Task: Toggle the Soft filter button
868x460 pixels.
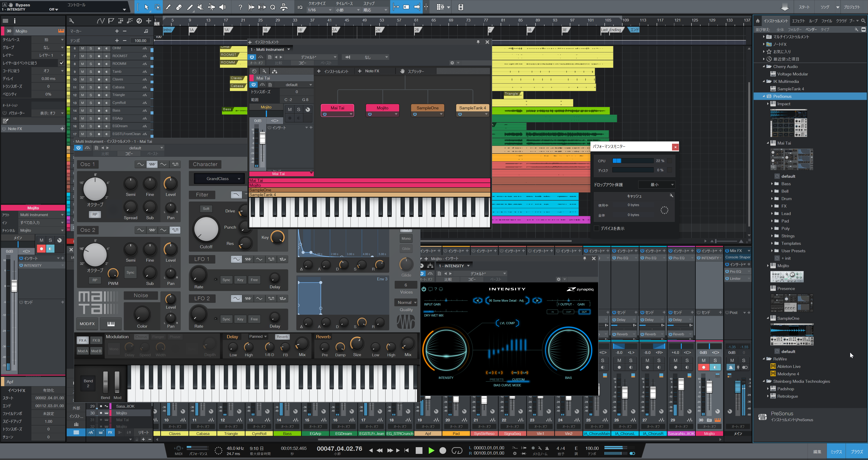Action: (x=206, y=209)
